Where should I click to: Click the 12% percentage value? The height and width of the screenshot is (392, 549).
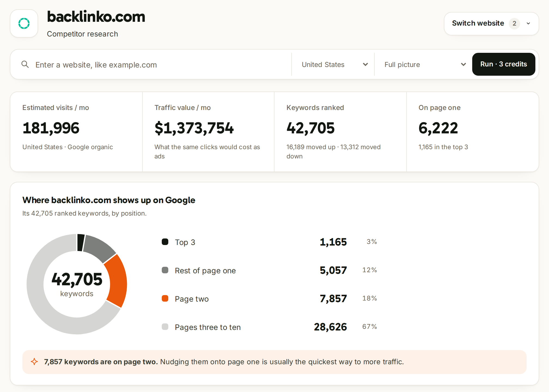370,270
